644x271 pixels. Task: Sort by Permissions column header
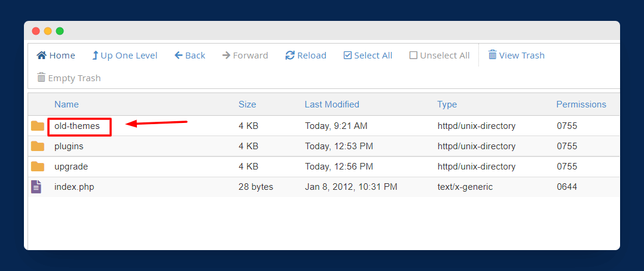[x=581, y=104]
